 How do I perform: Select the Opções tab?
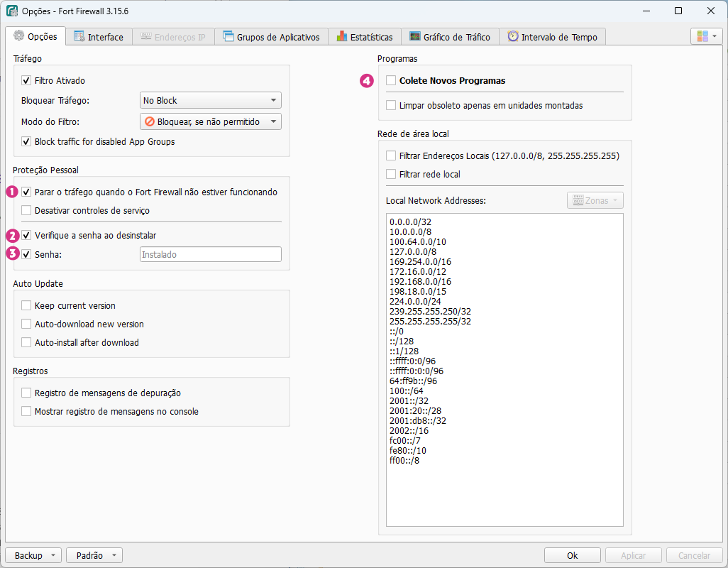(35, 36)
